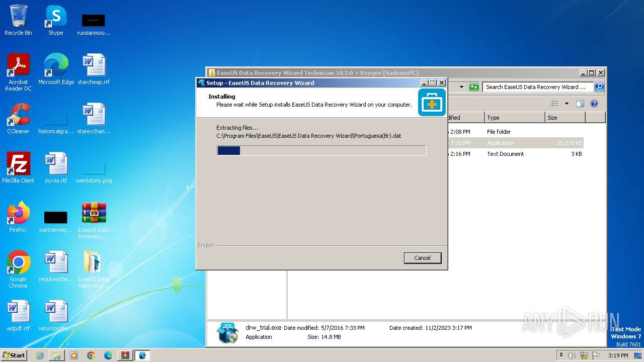Open myvia.rtf document
644x362 pixels.
[x=56, y=168]
